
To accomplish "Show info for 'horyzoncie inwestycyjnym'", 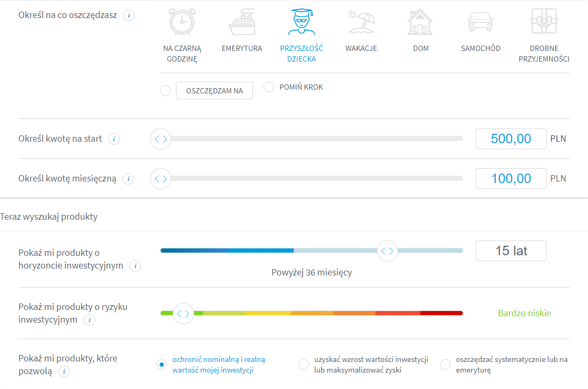I will [x=135, y=266].
